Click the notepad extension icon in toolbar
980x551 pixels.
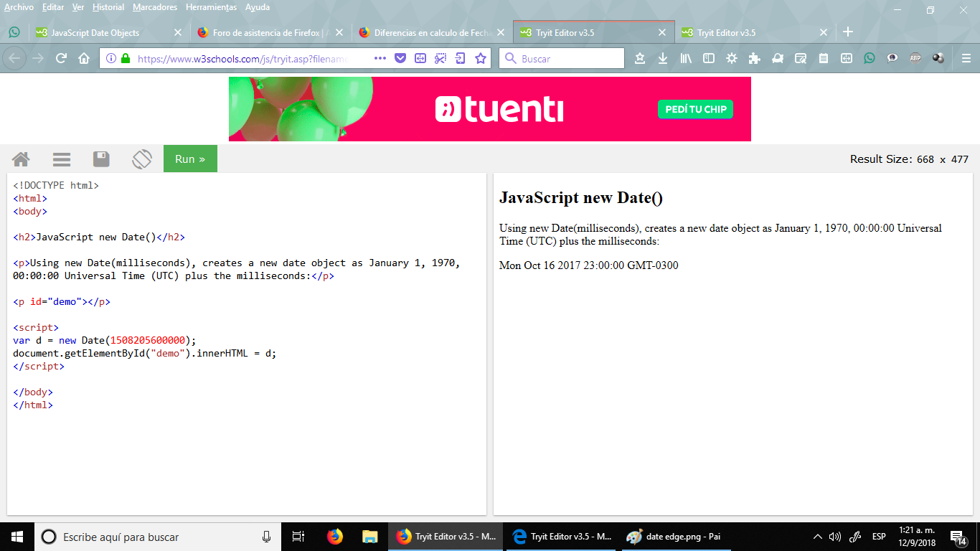pos(824,59)
